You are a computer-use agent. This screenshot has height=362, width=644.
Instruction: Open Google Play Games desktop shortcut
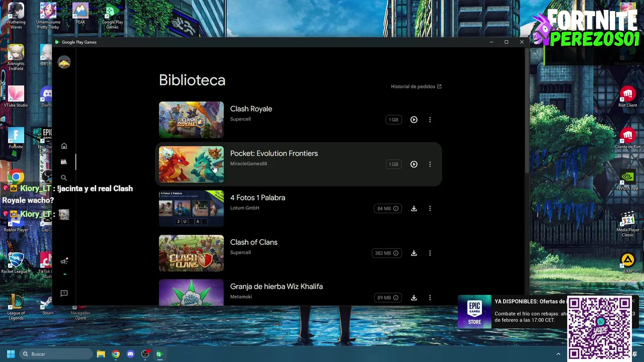click(112, 16)
